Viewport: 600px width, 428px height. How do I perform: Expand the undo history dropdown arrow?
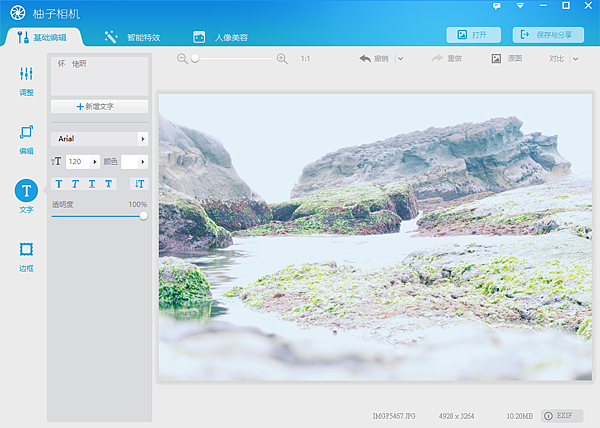point(400,59)
